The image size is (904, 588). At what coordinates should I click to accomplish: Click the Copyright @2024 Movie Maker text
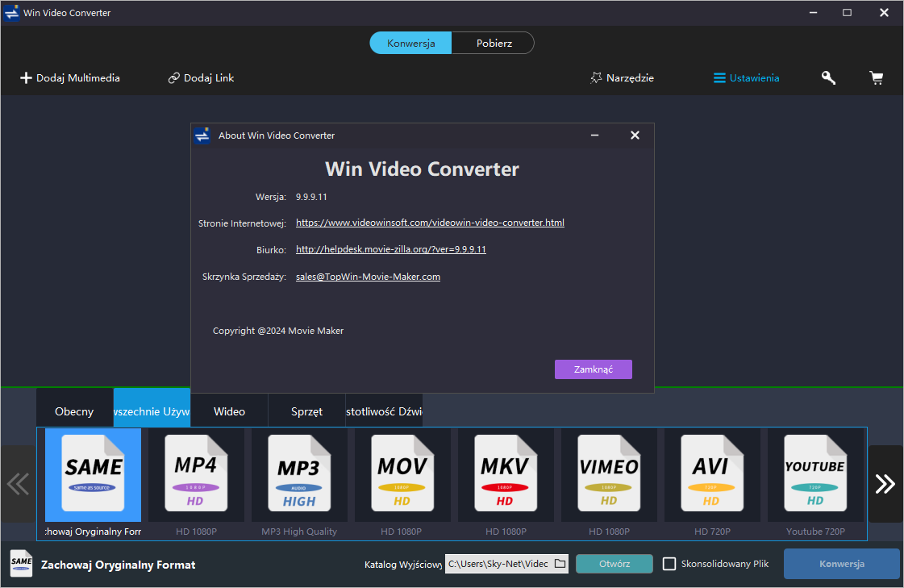[278, 331]
